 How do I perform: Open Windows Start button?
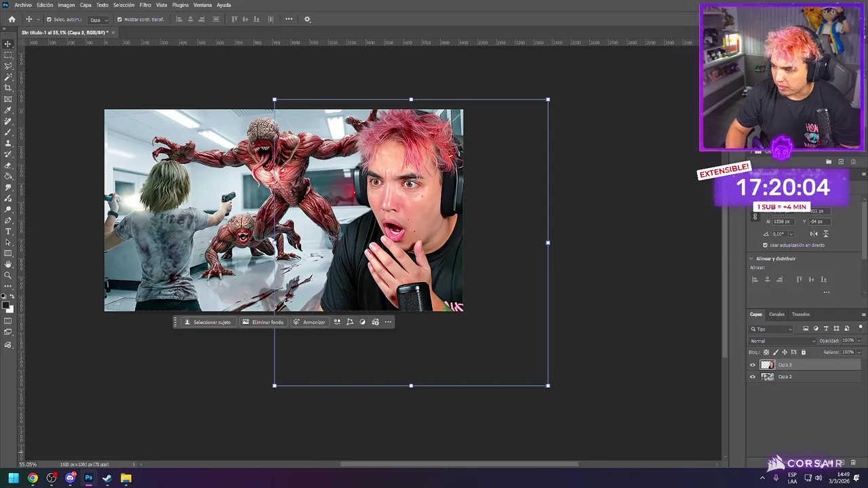(x=14, y=478)
